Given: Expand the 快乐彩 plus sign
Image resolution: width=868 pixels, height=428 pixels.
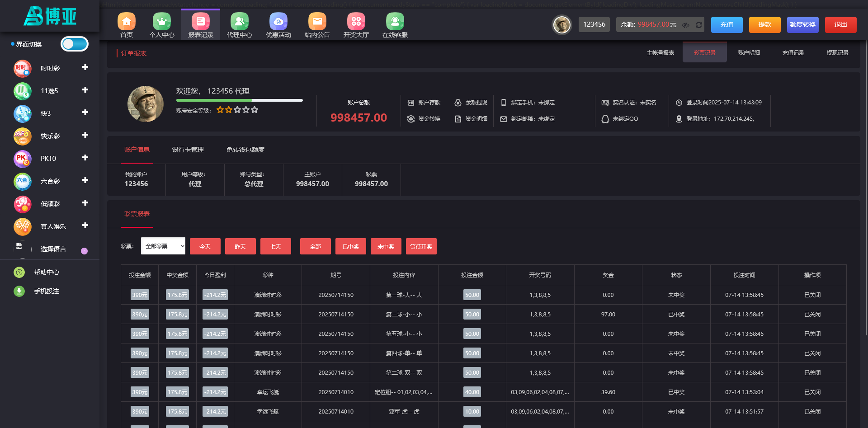Looking at the screenshot, I should coord(85,135).
